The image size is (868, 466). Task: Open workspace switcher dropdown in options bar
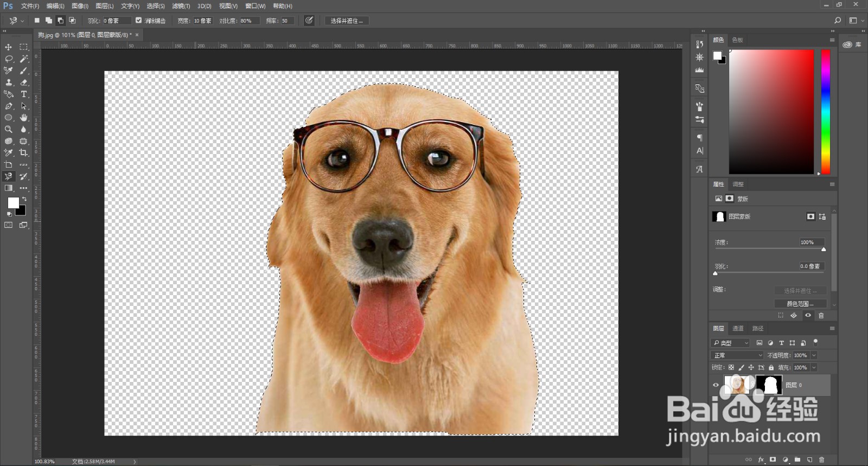coord(857,21)
